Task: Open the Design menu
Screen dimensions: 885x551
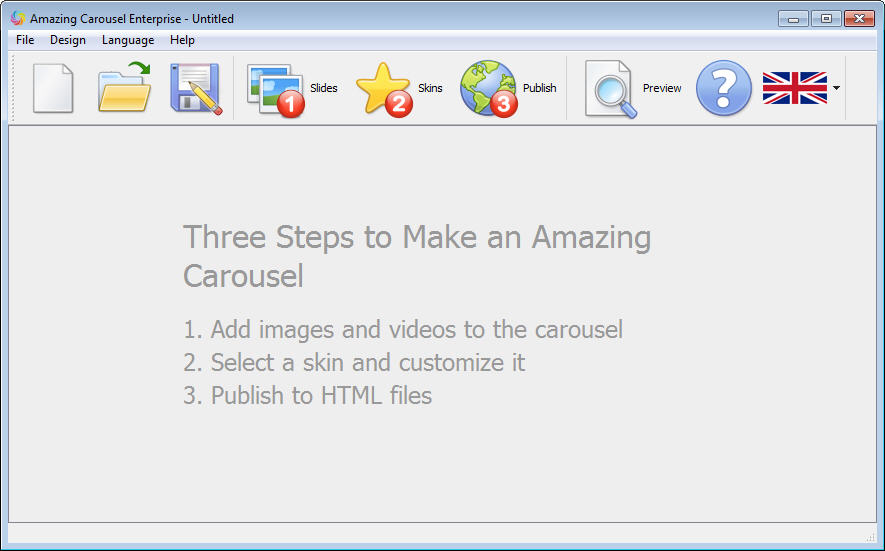Action: (x=68, y=40)
